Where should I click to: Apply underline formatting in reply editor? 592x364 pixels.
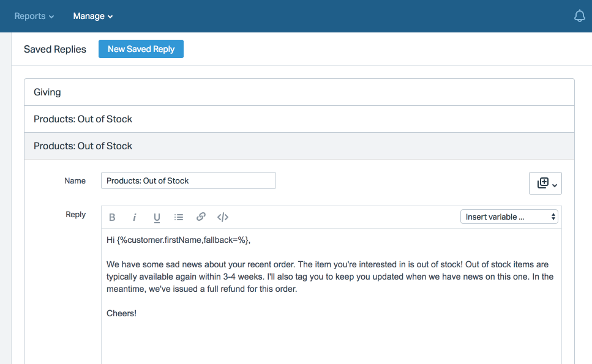pos(157,218)
